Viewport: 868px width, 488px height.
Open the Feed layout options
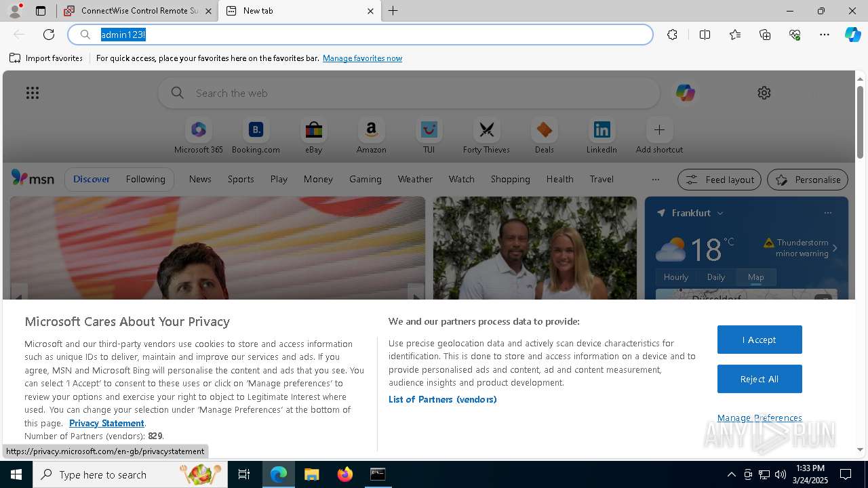(720, 180)
